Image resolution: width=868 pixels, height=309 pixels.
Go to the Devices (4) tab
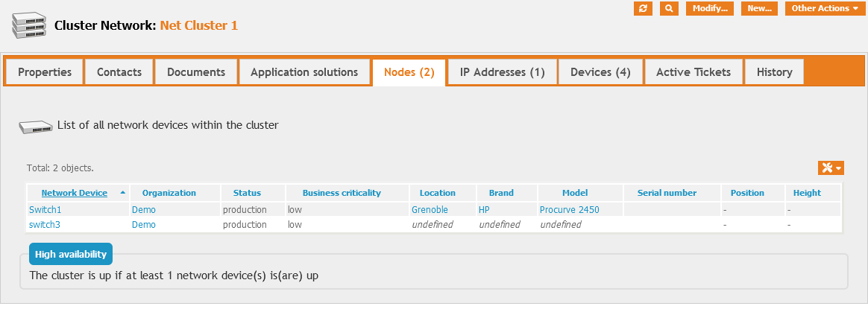coord(600,72)
